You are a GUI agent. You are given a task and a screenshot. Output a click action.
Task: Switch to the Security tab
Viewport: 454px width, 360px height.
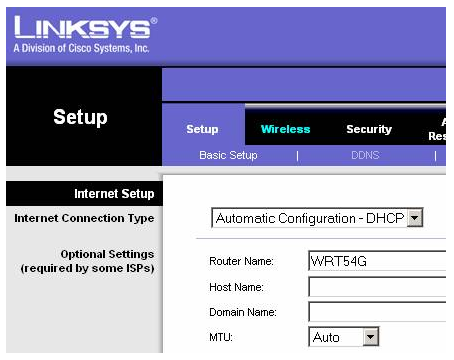pyautogui.click(x=369, y=129)
